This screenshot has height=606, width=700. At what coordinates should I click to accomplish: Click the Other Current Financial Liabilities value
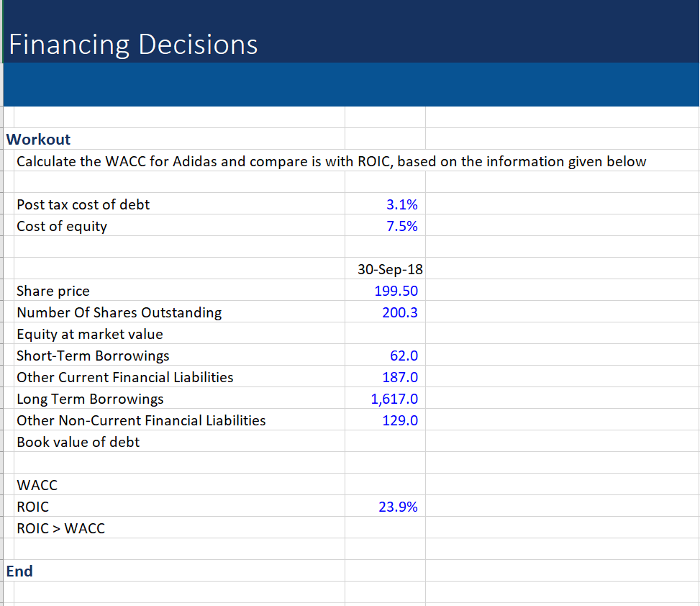click(x=385, y=377)
